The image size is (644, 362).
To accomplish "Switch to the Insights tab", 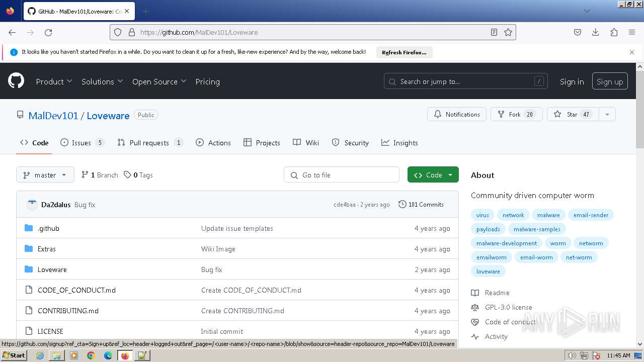I will click(x=399, y=143).
